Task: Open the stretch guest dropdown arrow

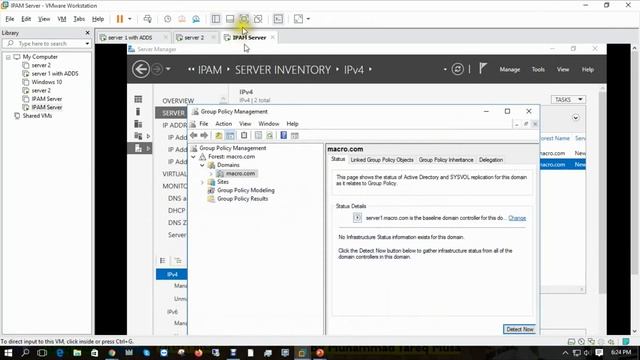Action: (308, 19)
